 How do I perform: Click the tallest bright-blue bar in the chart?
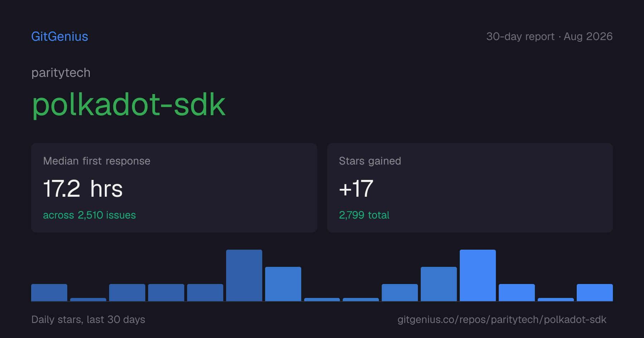[478, 275]
